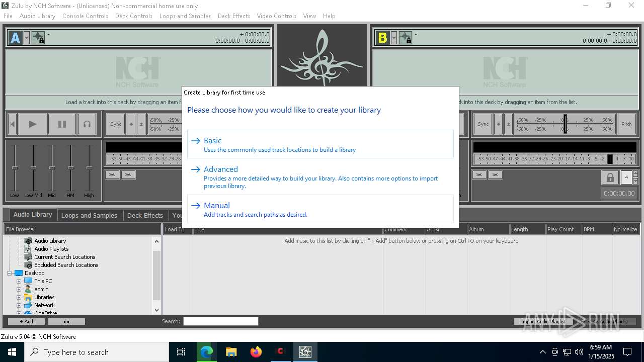Image resolution: width=644 pixels, height=362 pixels.
Task: Toggle Pitch button on Deck B
Action: pos(626,124)
